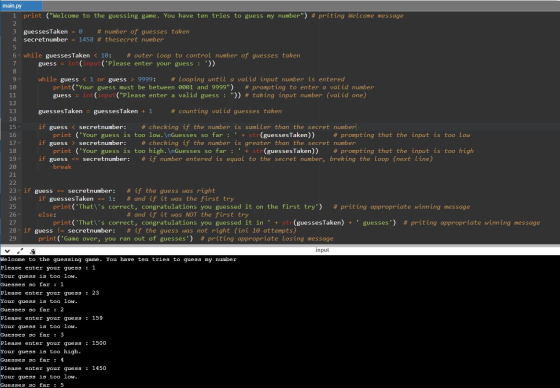Collapse the fold arrow at line 28
Image resolution: width=560 pixels, height=388 pixels.
19,230
